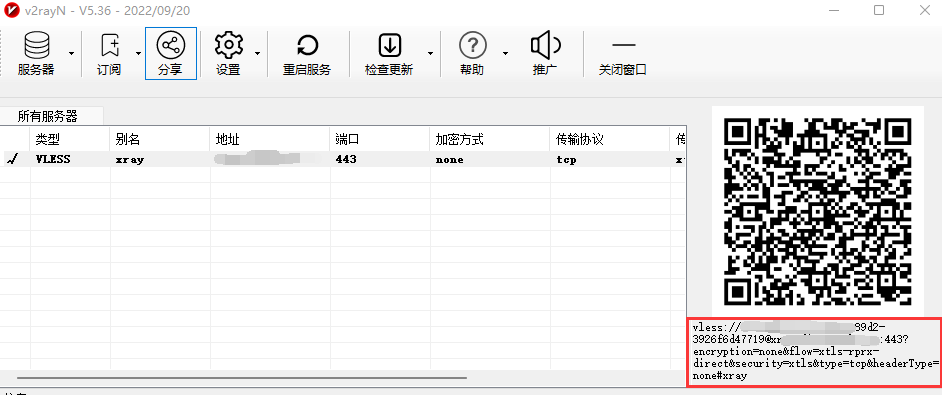
Task: Sort by the 别名 column header
Action: click(x=159, y=139)
